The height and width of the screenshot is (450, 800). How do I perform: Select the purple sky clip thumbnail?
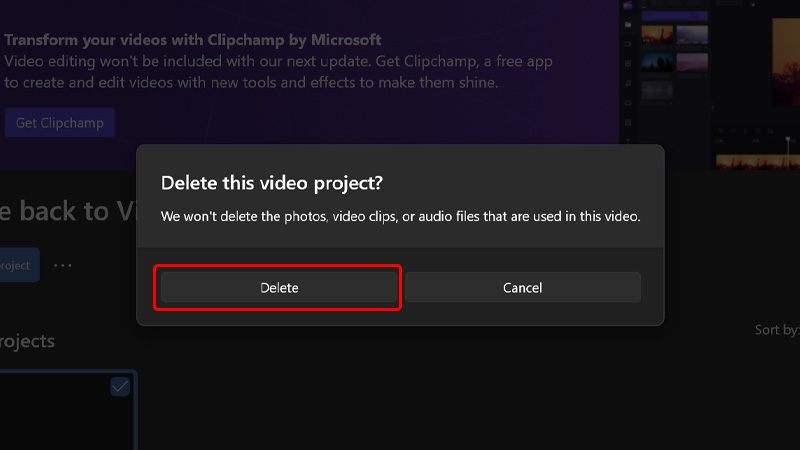(x=692, y=63)
